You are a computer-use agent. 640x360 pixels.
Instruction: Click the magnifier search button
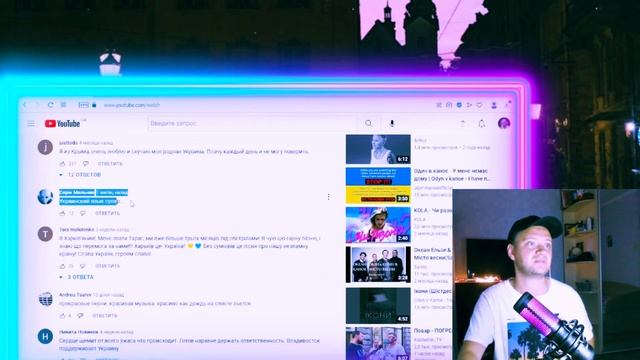[369, 123]
